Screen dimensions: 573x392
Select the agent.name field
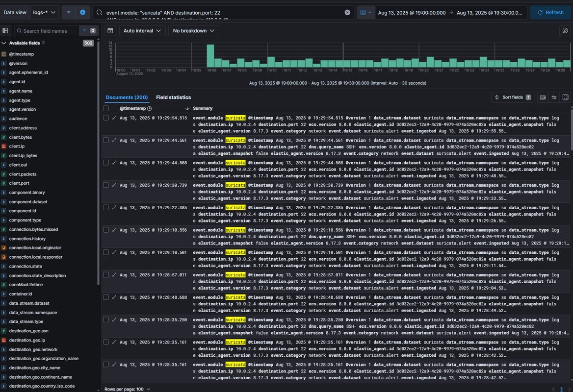21,91
